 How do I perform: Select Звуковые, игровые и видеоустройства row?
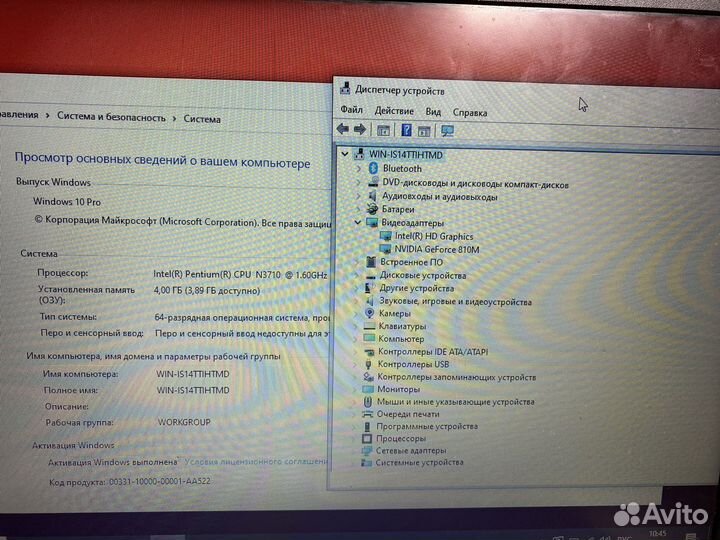[455, 302]
